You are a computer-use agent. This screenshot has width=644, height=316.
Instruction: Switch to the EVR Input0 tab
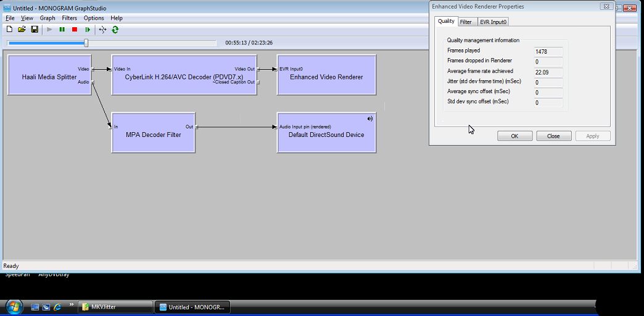point(493,22)
